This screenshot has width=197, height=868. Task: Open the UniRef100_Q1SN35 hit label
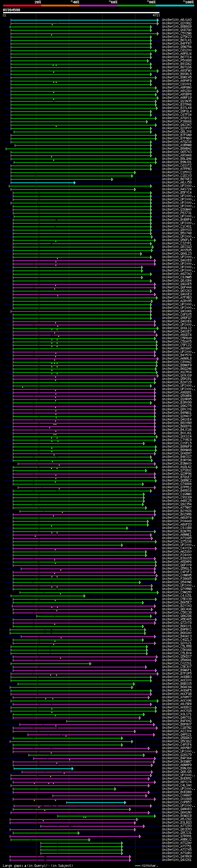177,101
